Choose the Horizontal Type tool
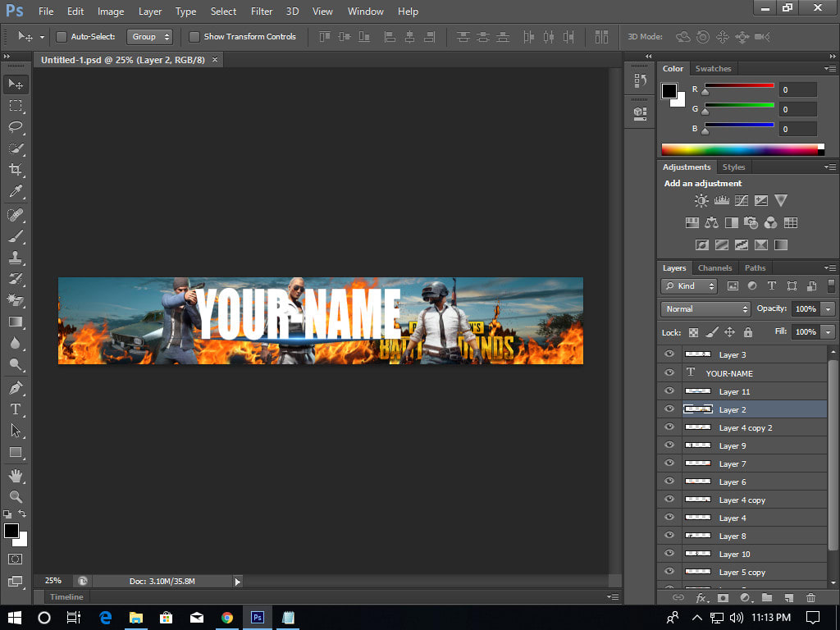The width and height of the screenshot is (840, 630). [15, 409]
